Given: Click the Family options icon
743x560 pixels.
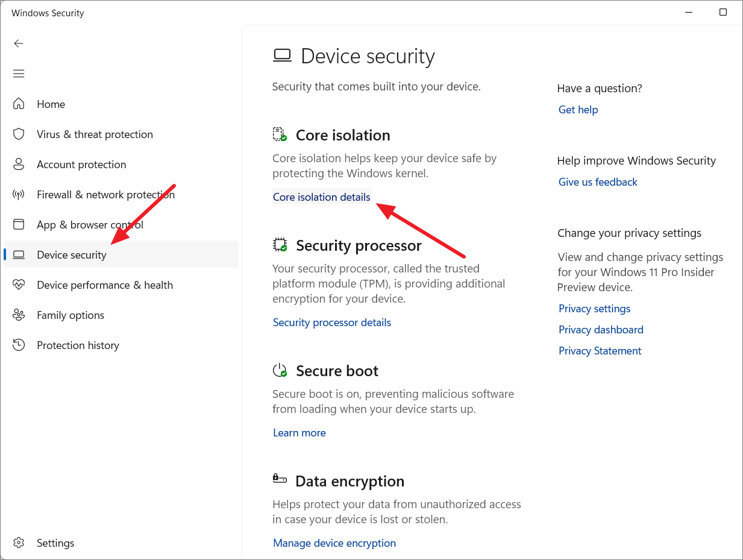Looking at the screenshot, I should 19,315.
